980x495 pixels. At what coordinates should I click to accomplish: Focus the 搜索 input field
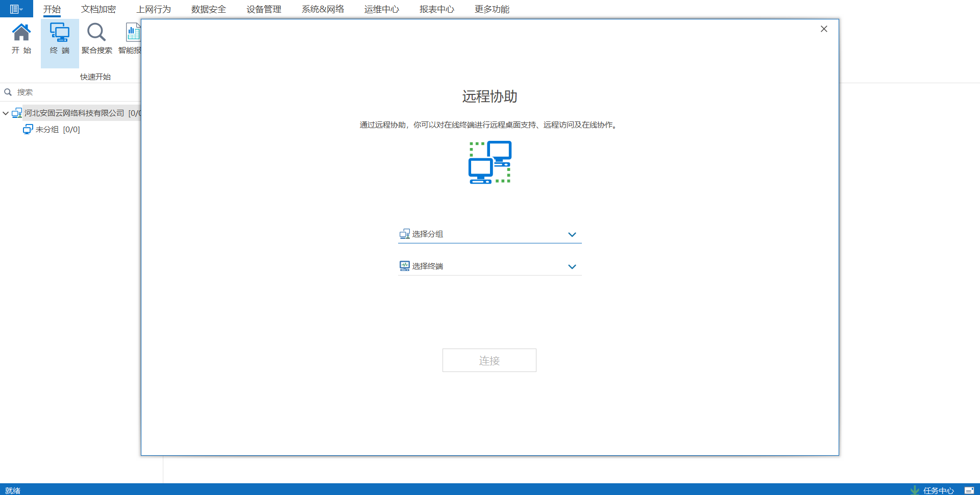(77, 92)
